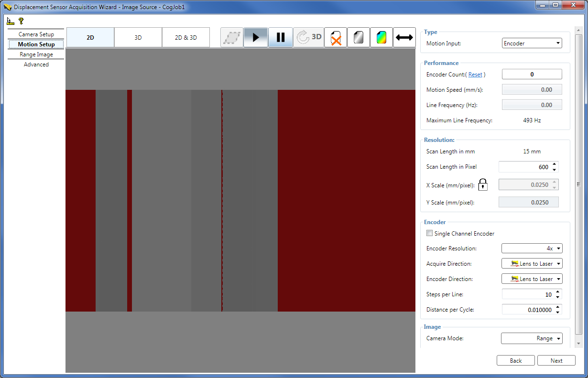Image resolution: width=588 pixels, height=378 pixels.
Task: Open the help via question mark icon
Action: [22, 22]
